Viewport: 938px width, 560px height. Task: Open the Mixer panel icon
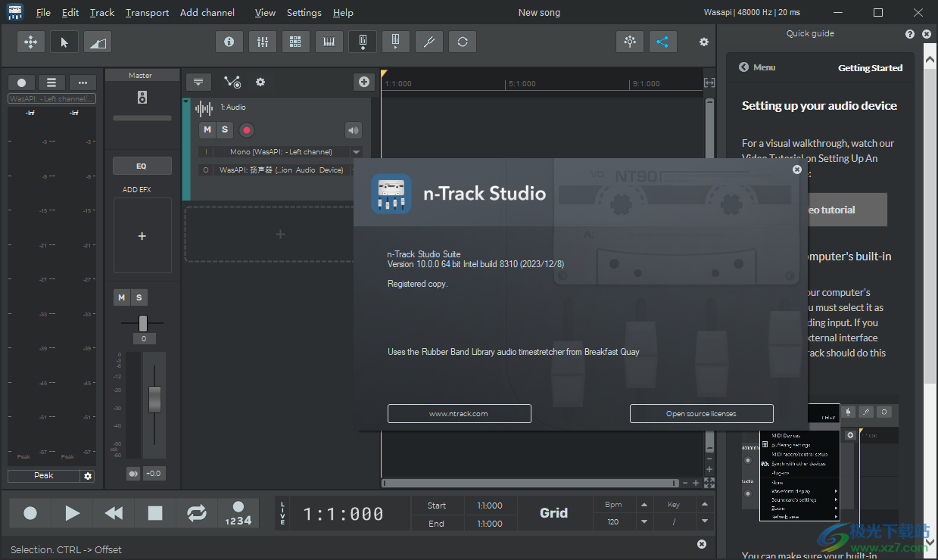click(263, 42)
